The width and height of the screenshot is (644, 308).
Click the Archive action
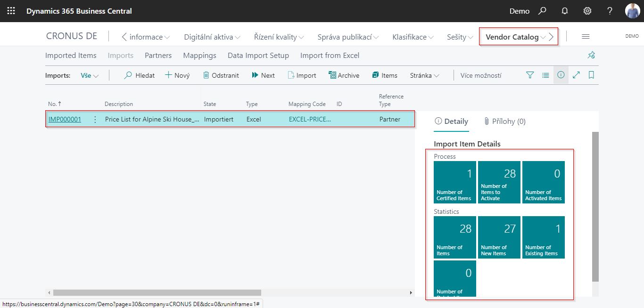(344, 75)
